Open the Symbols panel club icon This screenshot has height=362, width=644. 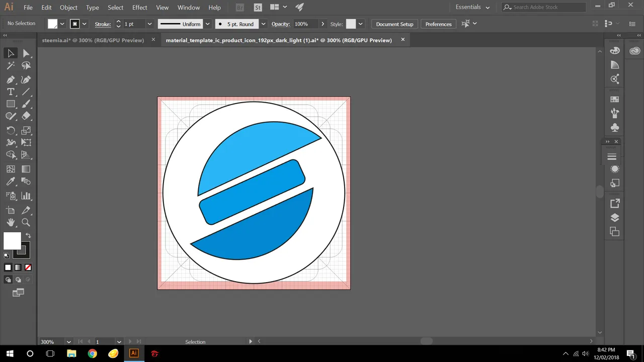pos(615,127)
